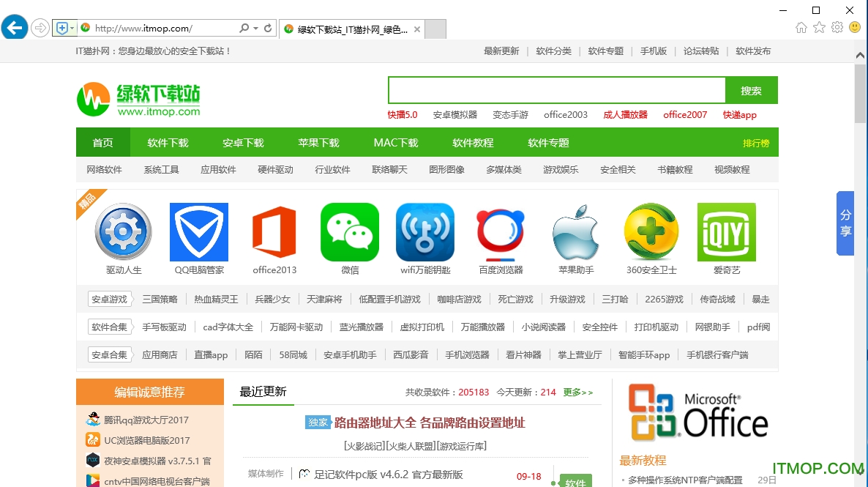The image size is (868, 487).
Task: Select the 苹果下载 navigation tab
Action: tap(318, 142)
